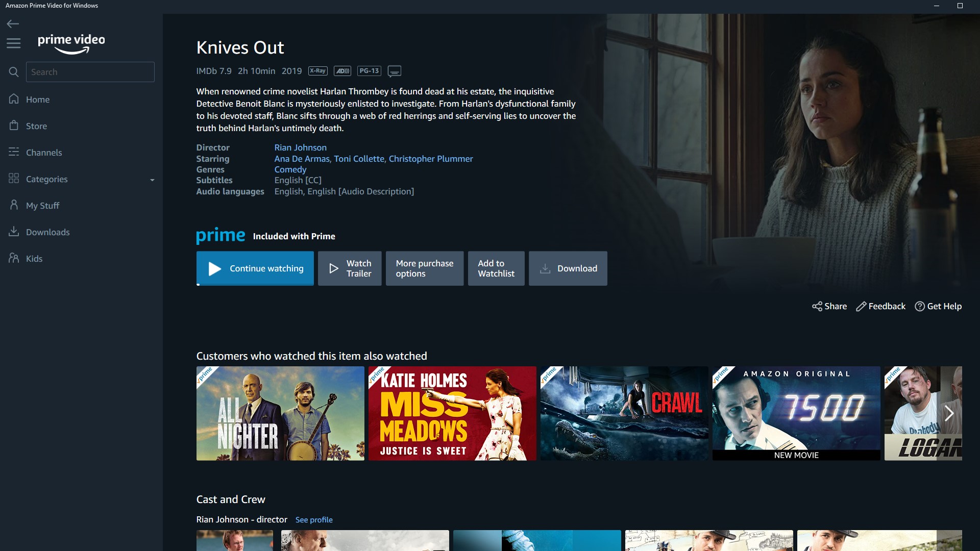Expand the hamburger menu icon
The height and width of the screenshot is (551, 980).
(x=13, y=42)
